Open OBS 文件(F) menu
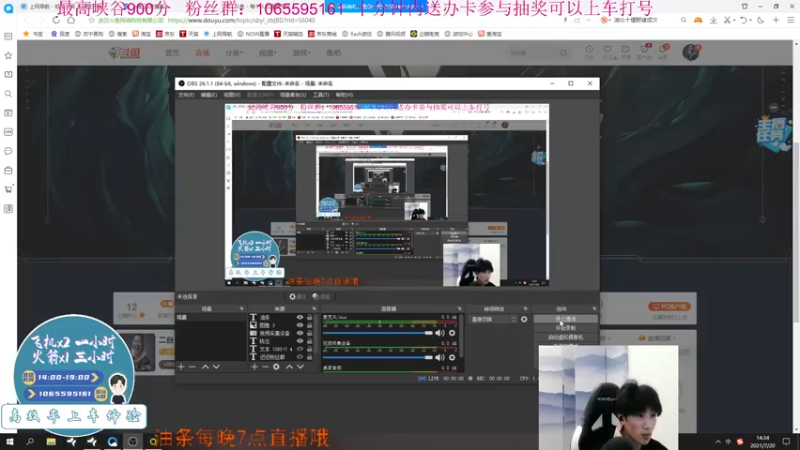 [x=186, y=95]
